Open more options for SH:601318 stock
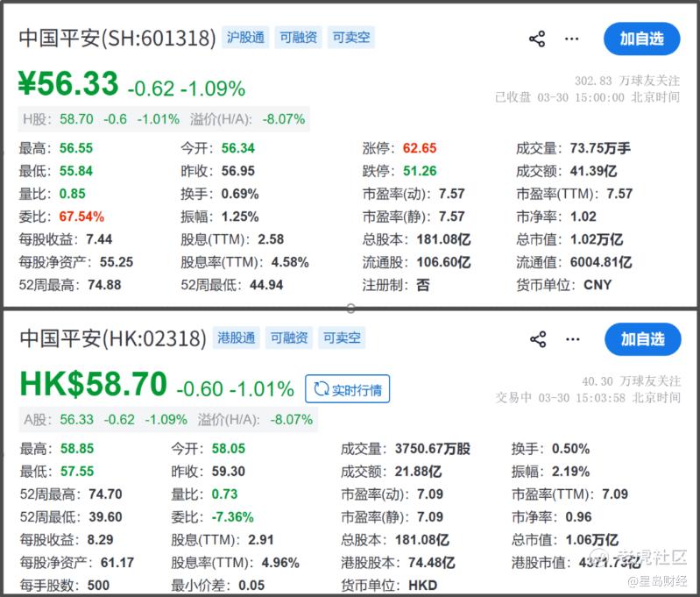 pyautogui.click(x=572, y=39)
